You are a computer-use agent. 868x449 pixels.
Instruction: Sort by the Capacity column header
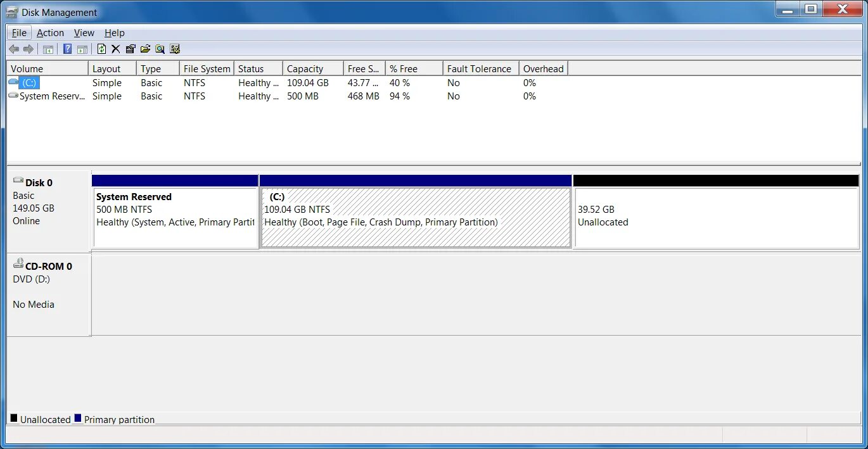313,68
